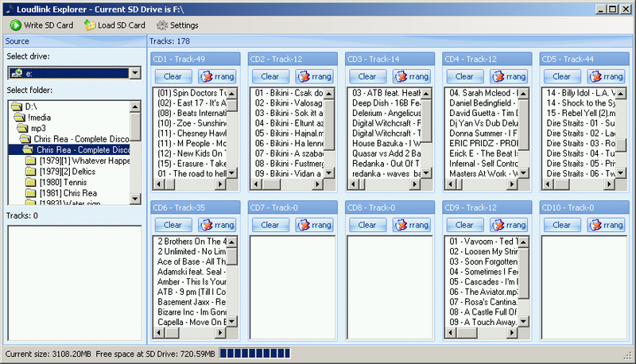Image resolution: width=636 pixels, height=364 pixels.
Task: Select 06 - The Aviator.mp3 in CD9
Action: (x=483, y=292)
